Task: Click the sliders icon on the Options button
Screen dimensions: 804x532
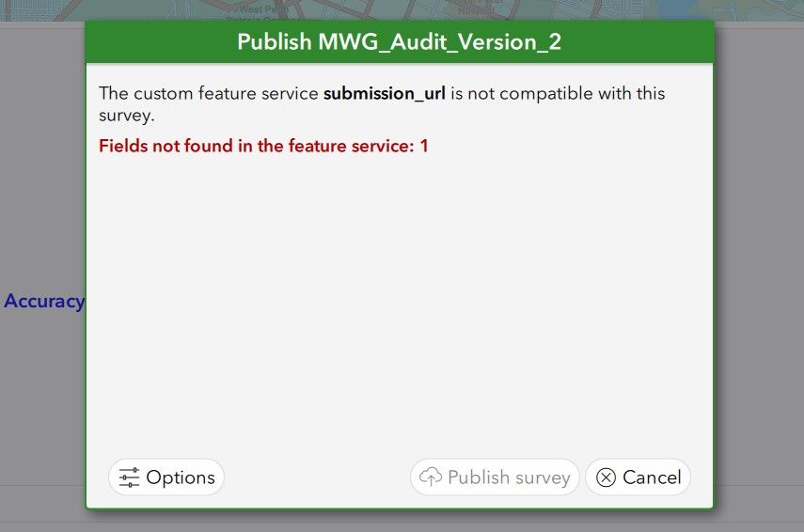Action: click(x=130, y=477)
